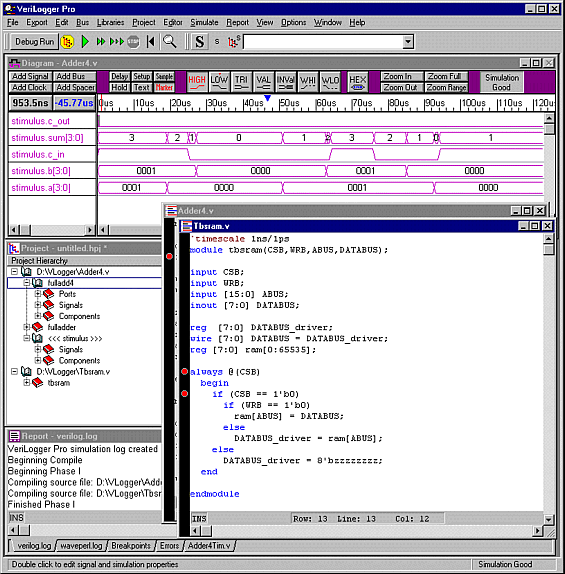This screenshot has height=574, width=565.
Task: Click the stop simulation icon
Action: pyautogui.click(x=133, y=42)
